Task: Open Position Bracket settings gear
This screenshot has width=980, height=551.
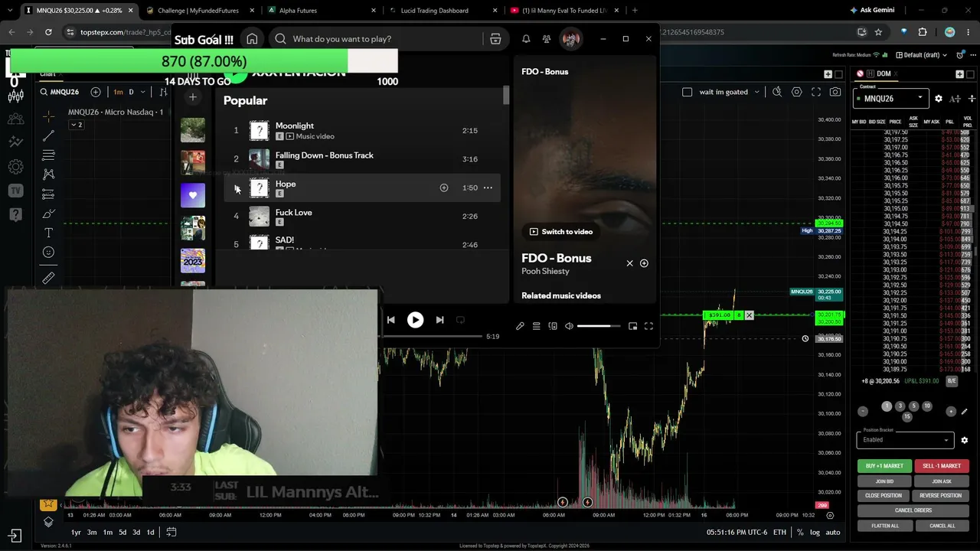Action: [x=965, y=440]
